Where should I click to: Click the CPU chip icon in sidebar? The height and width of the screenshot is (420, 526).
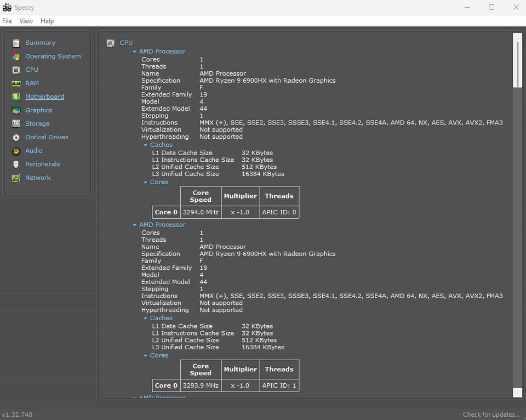tap(16, 70)
